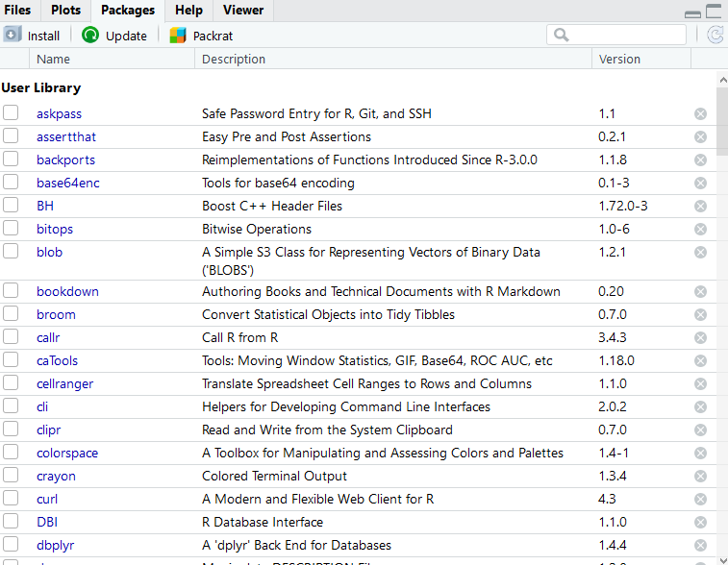Minimize the pane using the toolbar icon

point(692,13)
